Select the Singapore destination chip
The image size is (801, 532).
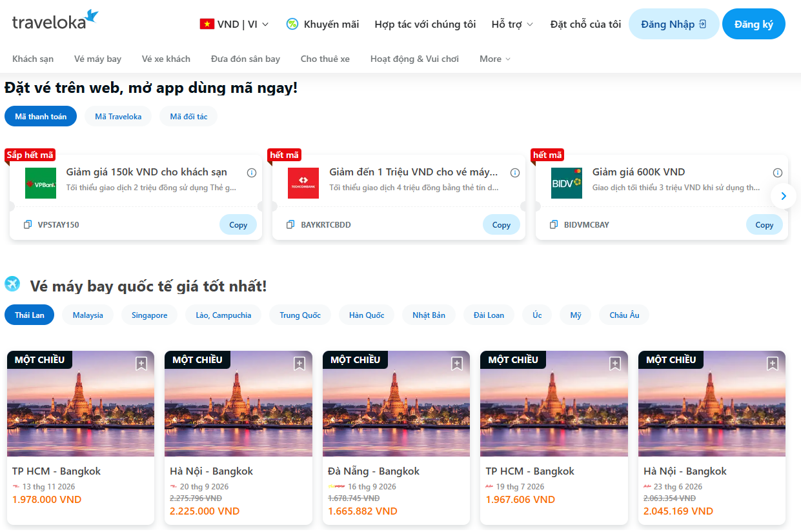150,315
